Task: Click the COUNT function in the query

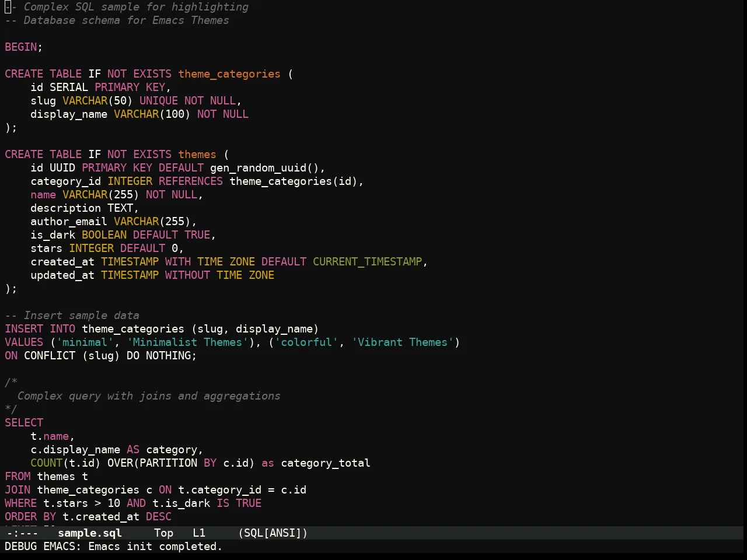Action: (x=47, y=463)
